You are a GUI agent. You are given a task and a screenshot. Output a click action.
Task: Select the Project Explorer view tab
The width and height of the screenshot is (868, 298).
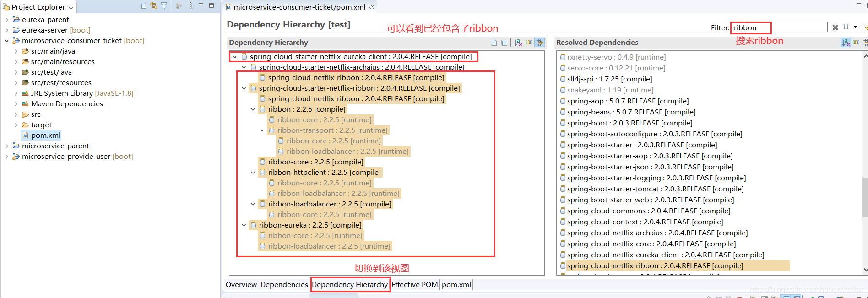pos(38,7)
